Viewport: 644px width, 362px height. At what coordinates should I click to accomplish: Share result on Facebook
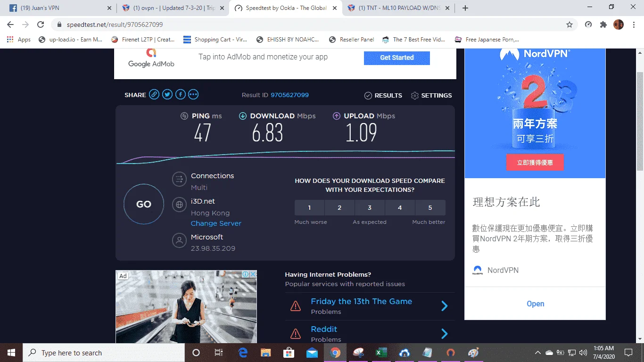(x=181, y=95)
